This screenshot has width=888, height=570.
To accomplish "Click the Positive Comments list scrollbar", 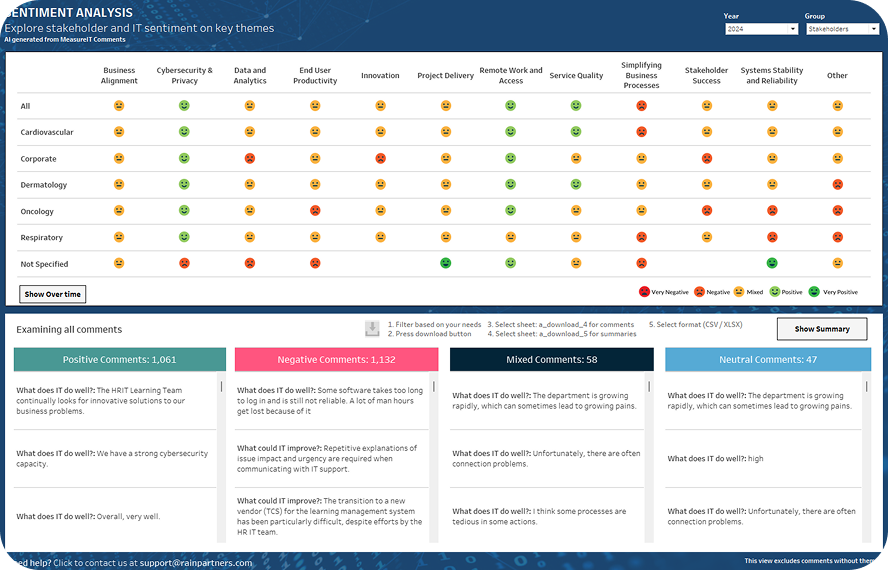I will coord(222,386).
